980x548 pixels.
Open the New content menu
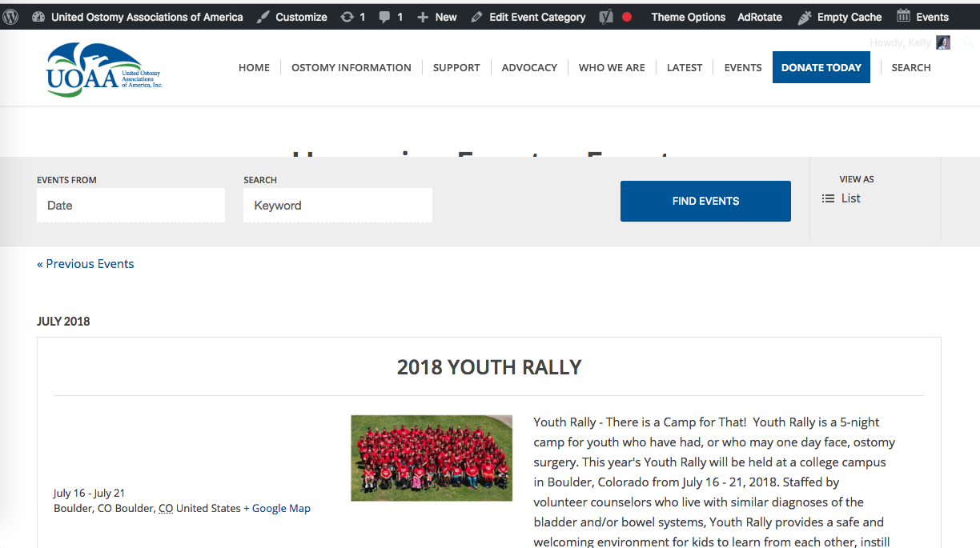point(437,17)
